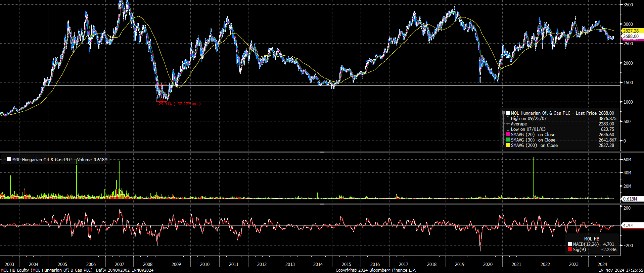Click the Low marker icon in legend

pos(508,129)
